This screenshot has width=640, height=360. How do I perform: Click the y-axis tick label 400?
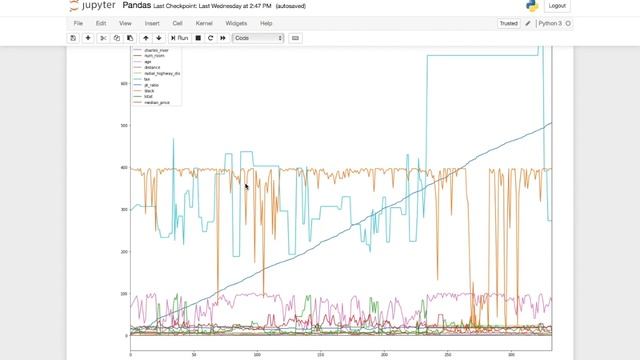(124, 167)
